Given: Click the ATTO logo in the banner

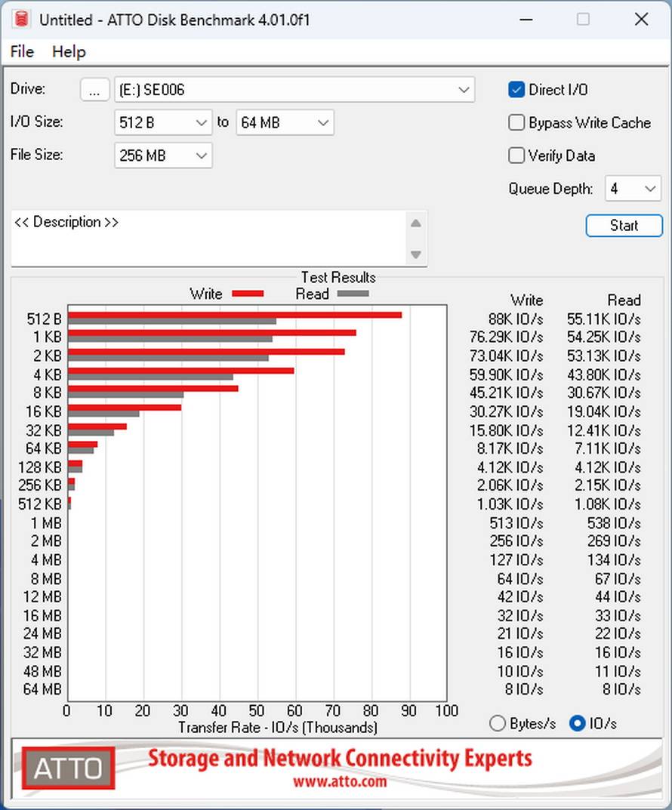Looking at the screenshot, I should point(68,768).
